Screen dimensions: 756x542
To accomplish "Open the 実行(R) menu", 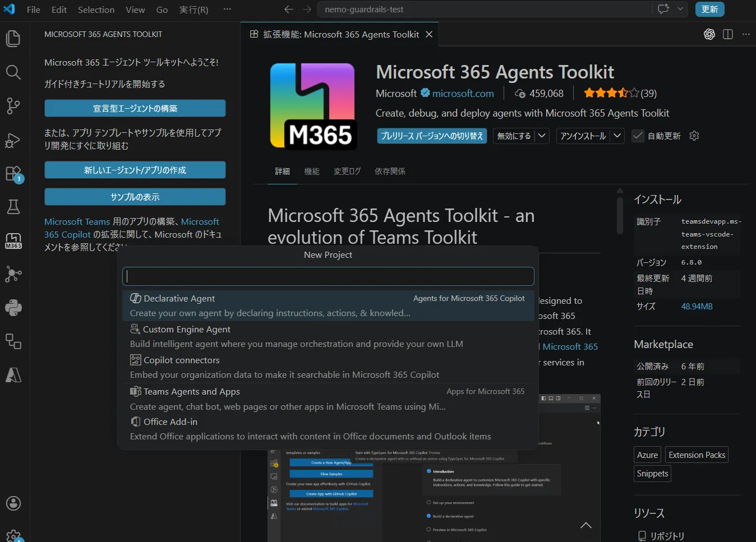I will point(193,10).
